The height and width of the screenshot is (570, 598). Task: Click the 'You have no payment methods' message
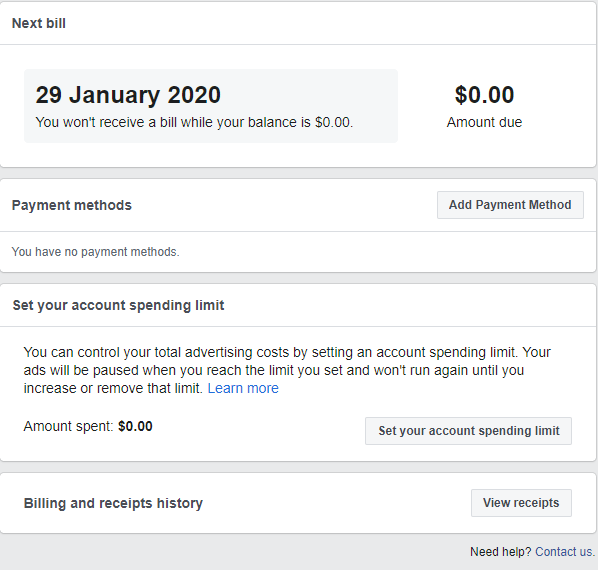click(95, 252)
